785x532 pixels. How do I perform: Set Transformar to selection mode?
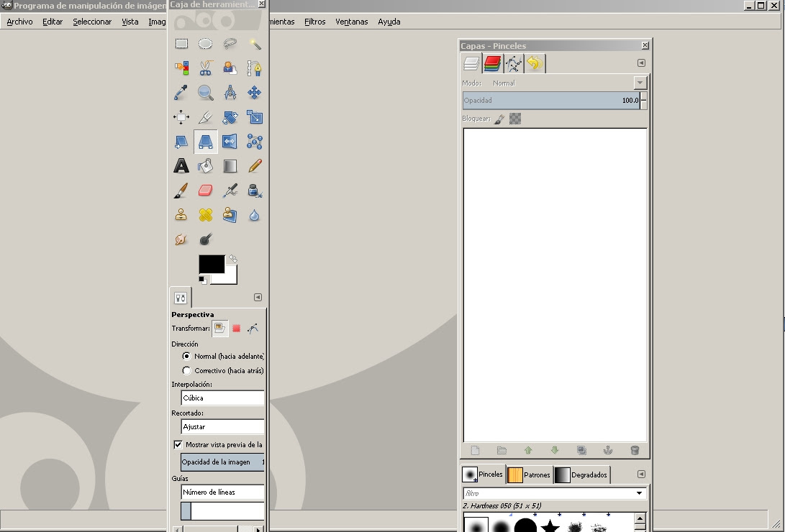point(236,328)
